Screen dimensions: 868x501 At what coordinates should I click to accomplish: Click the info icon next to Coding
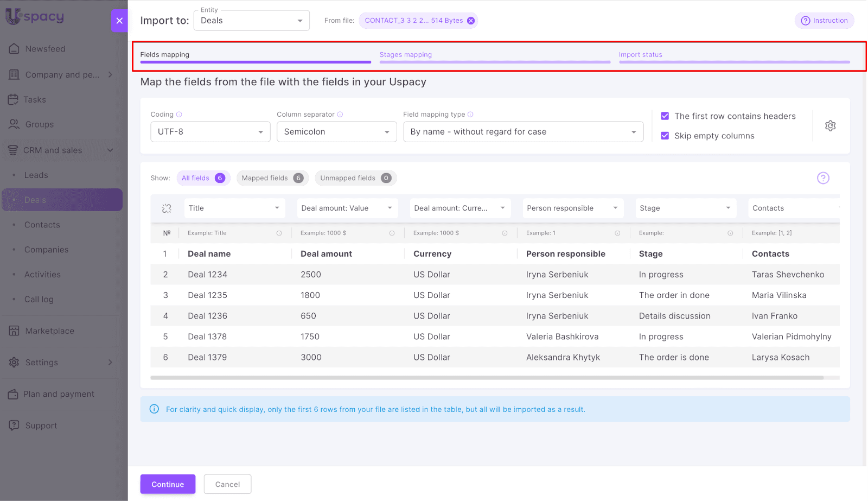(x=179, y=115)
